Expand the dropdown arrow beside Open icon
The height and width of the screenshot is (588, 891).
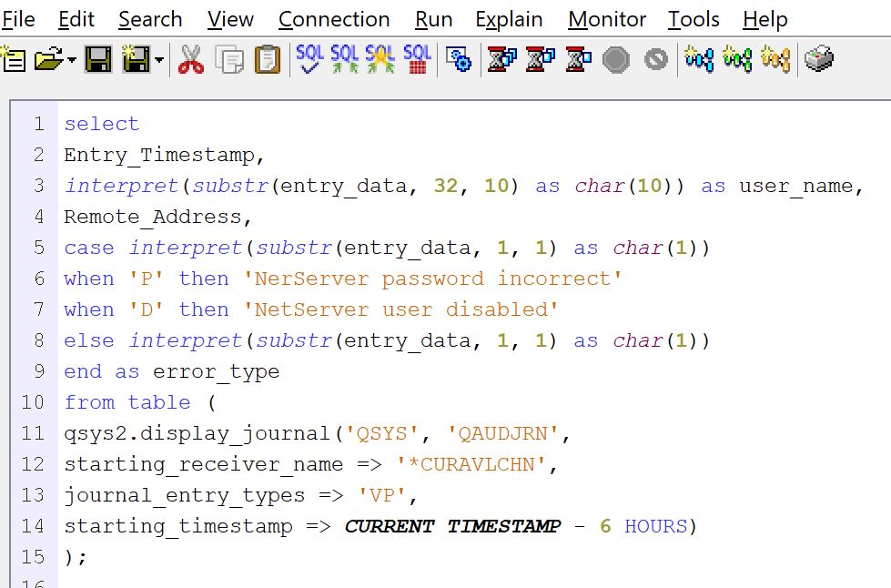click(72, 61)
